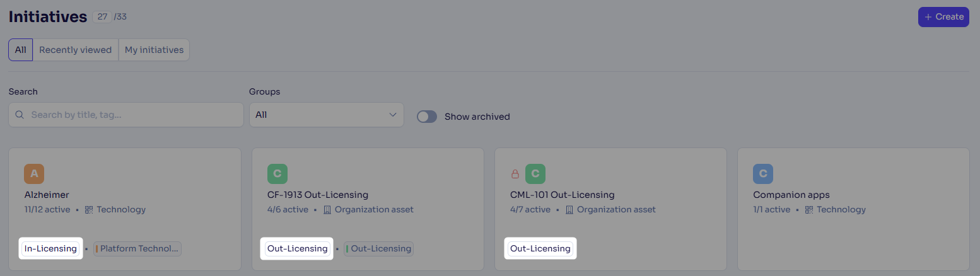Click into the Search by title, tag field
The height and width of the screenshot is (276, 980).
coord(126,115)
